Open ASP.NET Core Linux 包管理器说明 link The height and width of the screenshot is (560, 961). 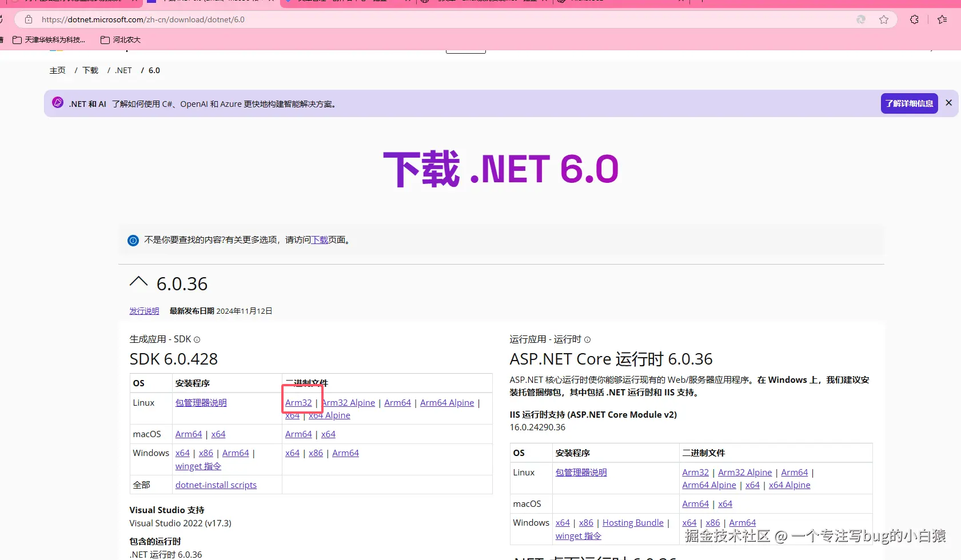pos(581,473)
